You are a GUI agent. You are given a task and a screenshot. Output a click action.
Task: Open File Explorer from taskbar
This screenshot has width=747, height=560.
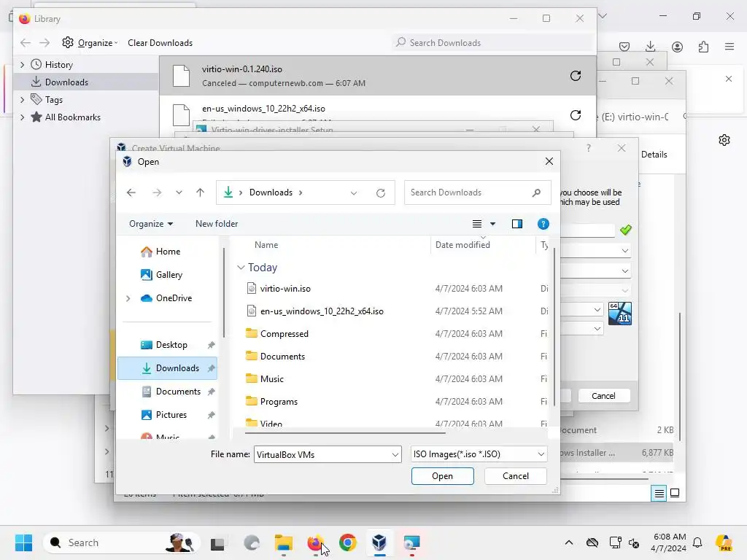pyautogui.click(x=284, y=542)
